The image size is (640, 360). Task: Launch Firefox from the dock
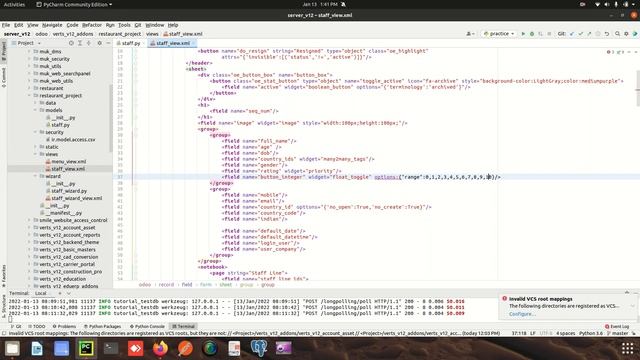pyautogui.click(x=160, y=348)
